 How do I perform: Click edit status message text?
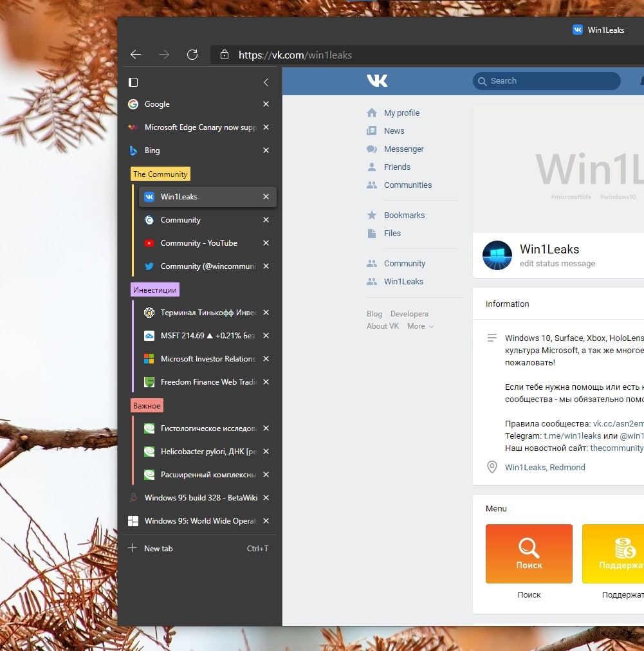pos(557,264)
